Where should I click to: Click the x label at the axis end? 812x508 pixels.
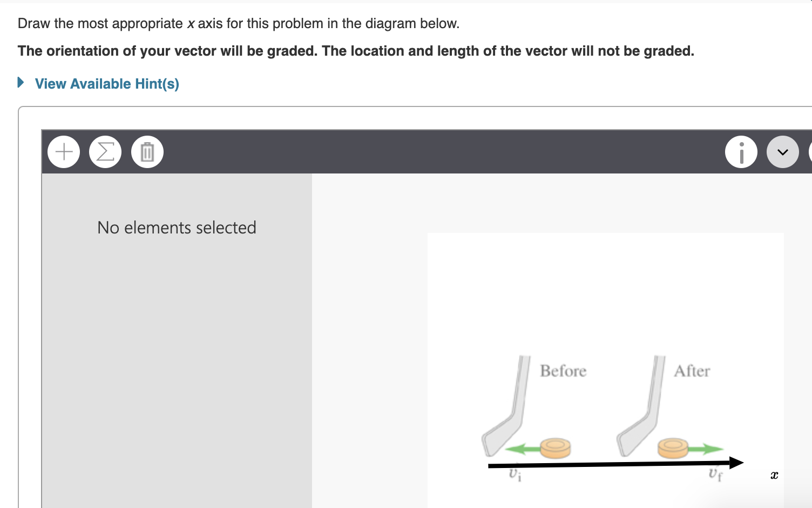tap(775, 475)
